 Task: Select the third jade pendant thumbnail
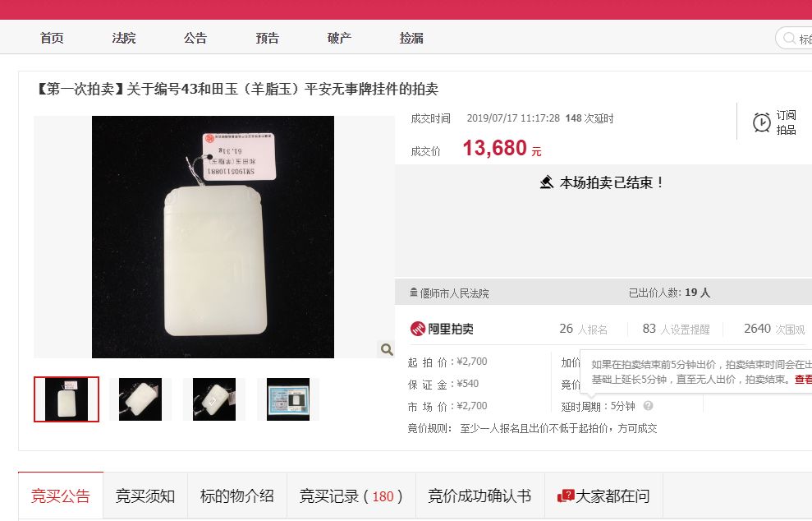(x=213, y=399)
